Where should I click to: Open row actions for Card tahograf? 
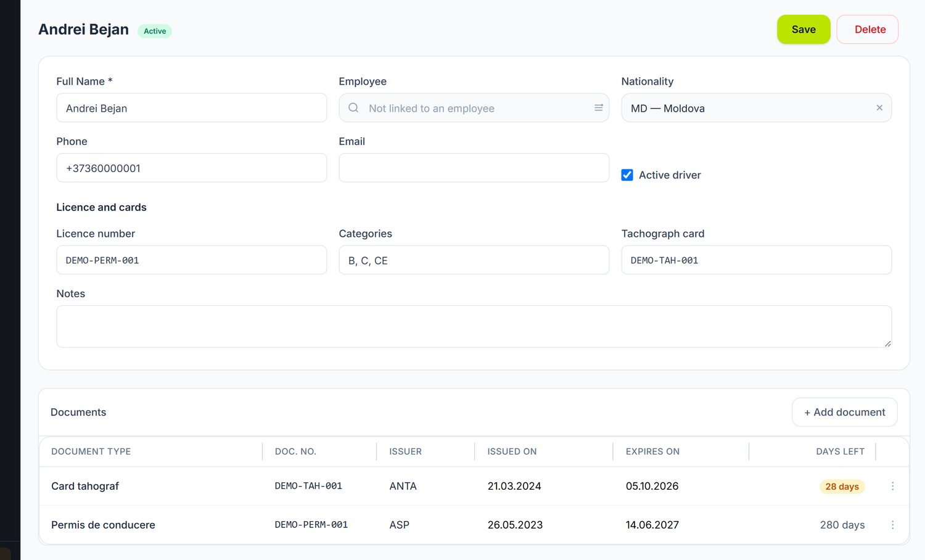(892, 486)
